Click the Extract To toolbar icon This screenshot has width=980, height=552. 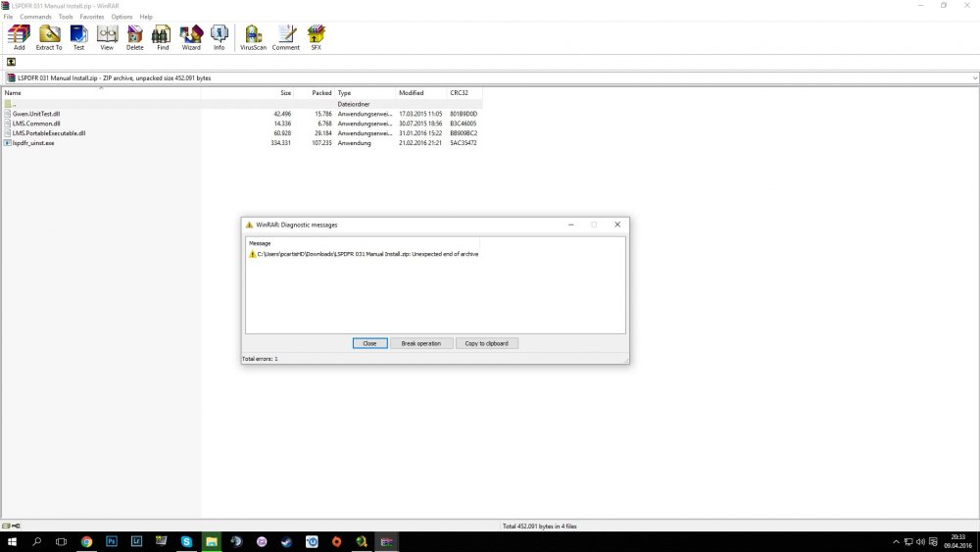click(49, 37)
